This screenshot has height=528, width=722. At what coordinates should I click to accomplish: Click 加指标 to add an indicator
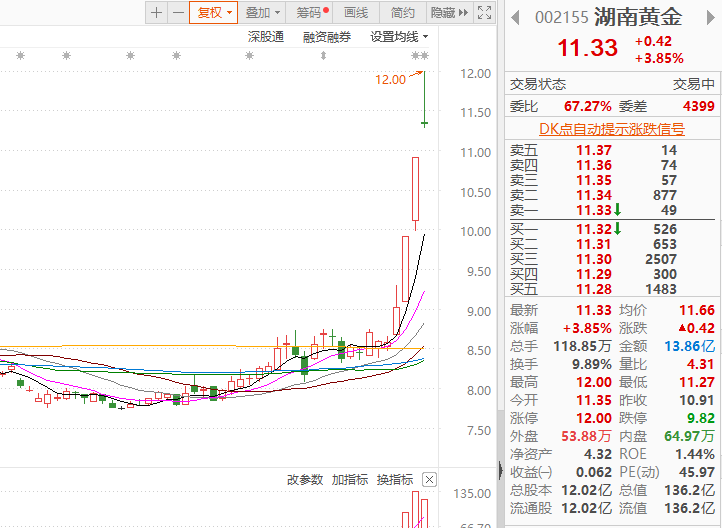[350, 479]
